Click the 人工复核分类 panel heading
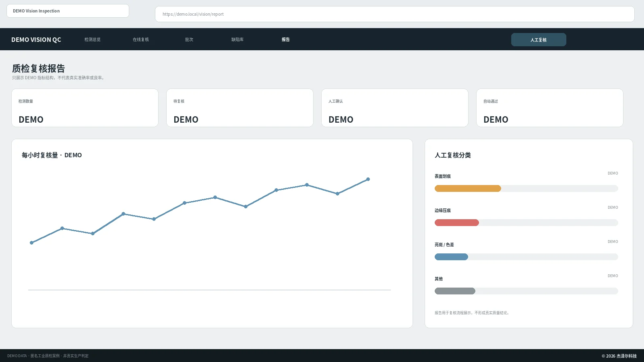The height and width of the screenshot is (362, 644). [453, 155]
